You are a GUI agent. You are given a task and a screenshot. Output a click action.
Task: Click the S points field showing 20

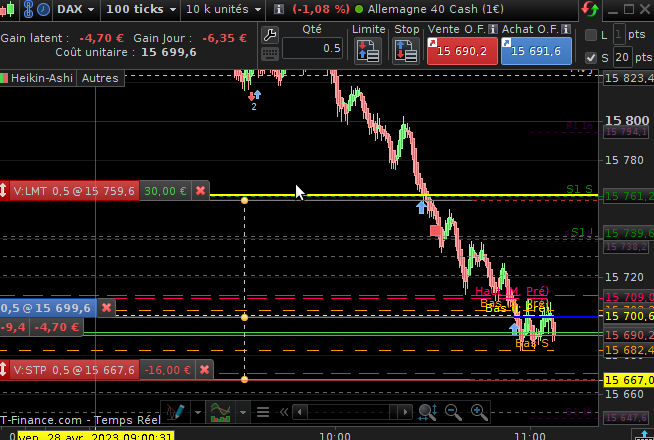(622, 57)
